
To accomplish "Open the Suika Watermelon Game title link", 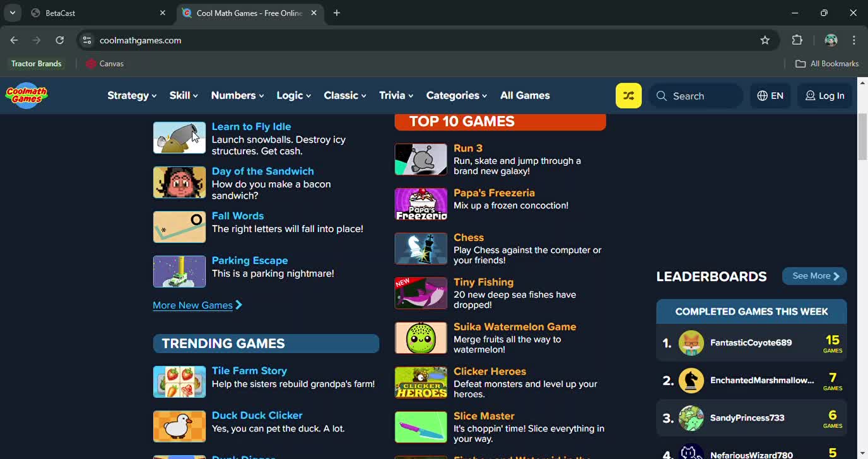I will 515,327.
